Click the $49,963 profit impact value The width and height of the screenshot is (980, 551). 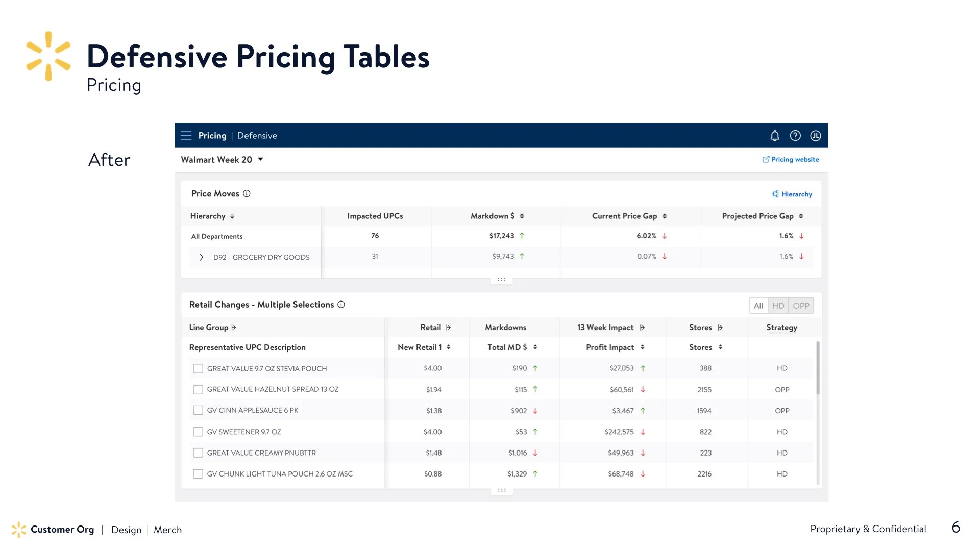pyautogui.click(x=621, y=453)
